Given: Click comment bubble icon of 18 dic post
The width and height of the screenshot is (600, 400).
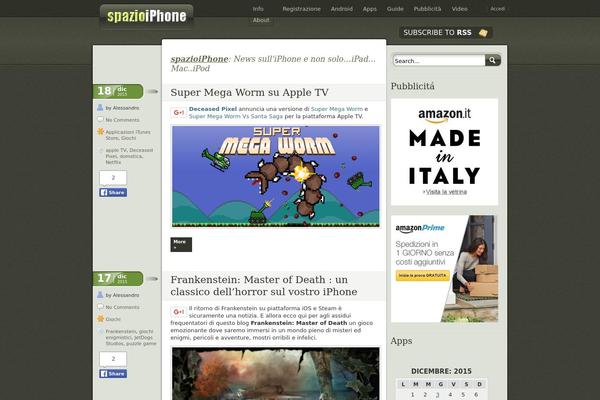Looking at the screenshot, I should pyautogui.click(x=100, y=119).
